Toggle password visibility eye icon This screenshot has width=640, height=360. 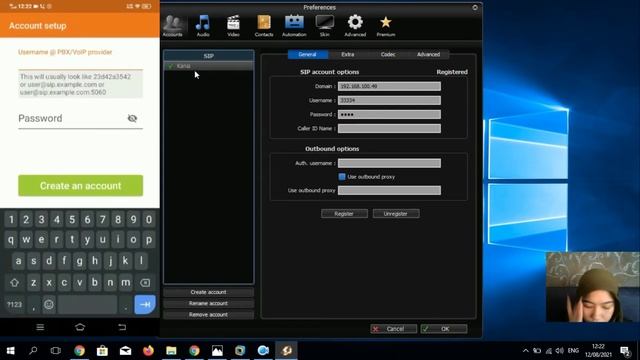(132, 118)
